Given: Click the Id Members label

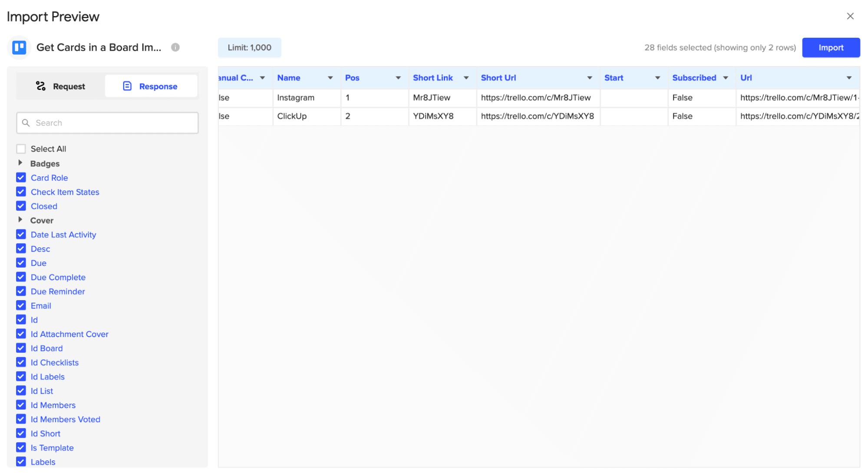Looking at the screenshot, I should 53,405.
